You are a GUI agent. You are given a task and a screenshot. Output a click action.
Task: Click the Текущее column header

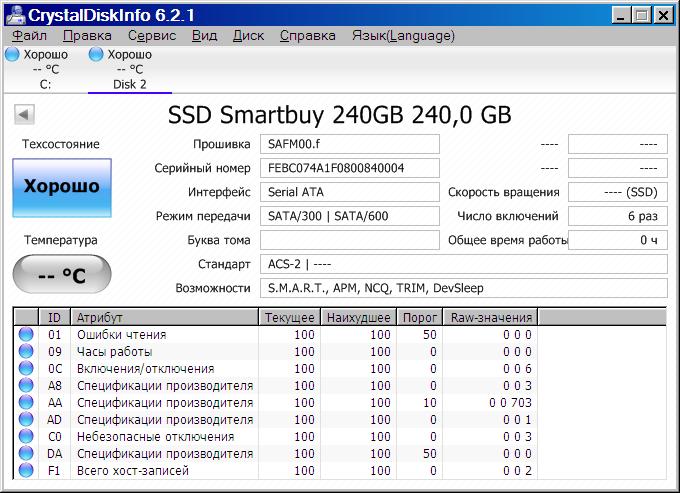(x=290, y=317)
